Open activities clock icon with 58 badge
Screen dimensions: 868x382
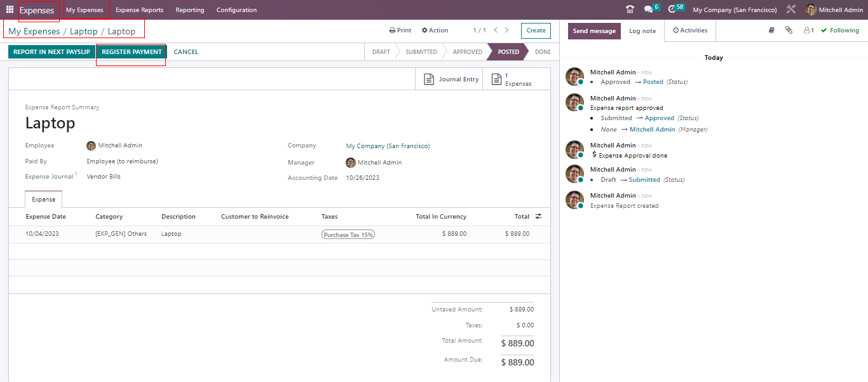(x=672, y=10)
